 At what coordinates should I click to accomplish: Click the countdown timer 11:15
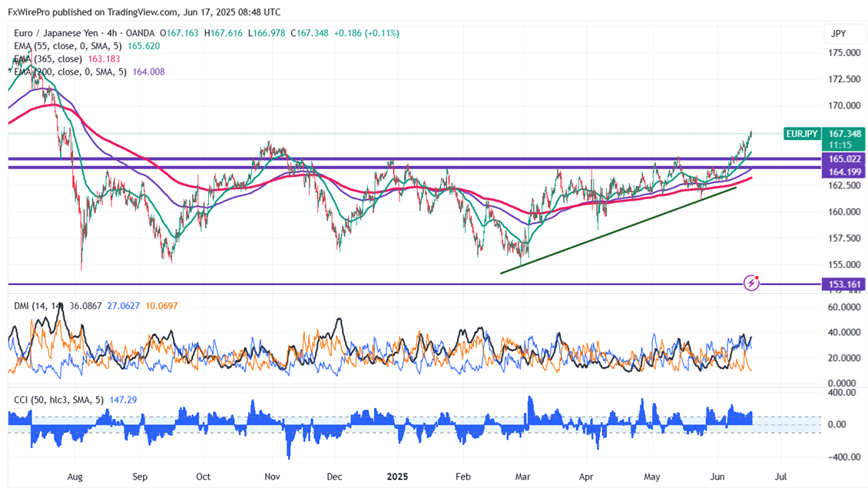tap(840, 145)
